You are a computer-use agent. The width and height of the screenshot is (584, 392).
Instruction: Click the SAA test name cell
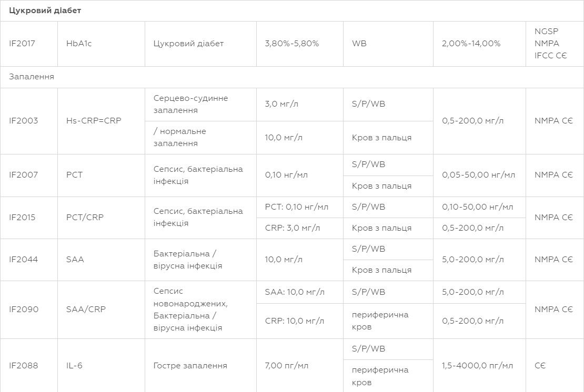tap(101, 260)
